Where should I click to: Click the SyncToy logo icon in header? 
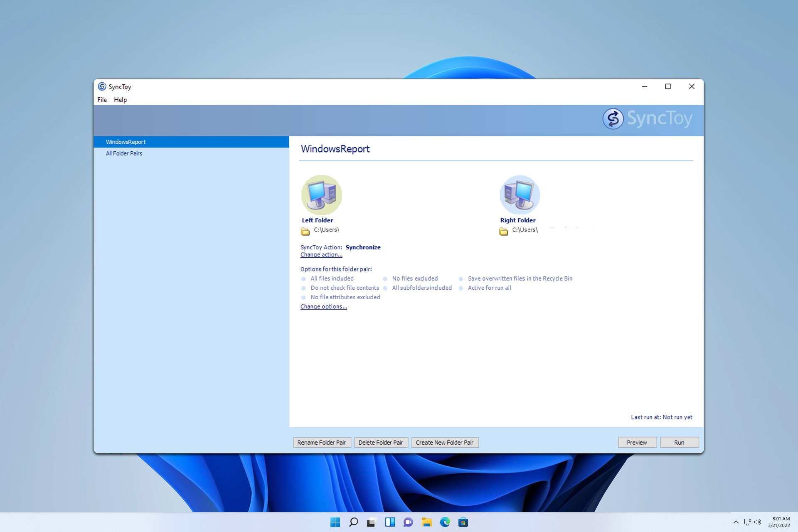pos(613,119)
